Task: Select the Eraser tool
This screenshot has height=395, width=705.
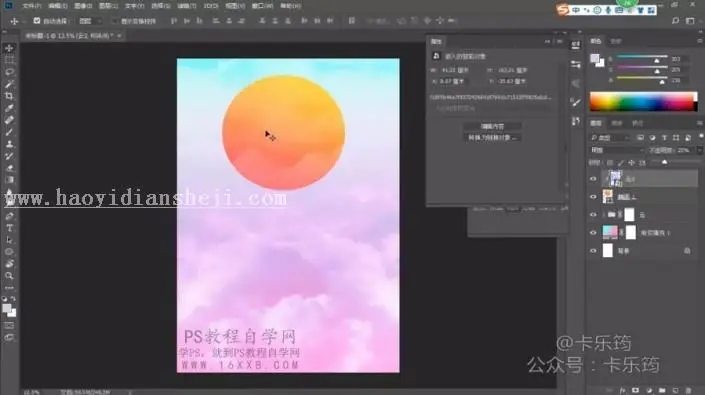Action: 9,168
